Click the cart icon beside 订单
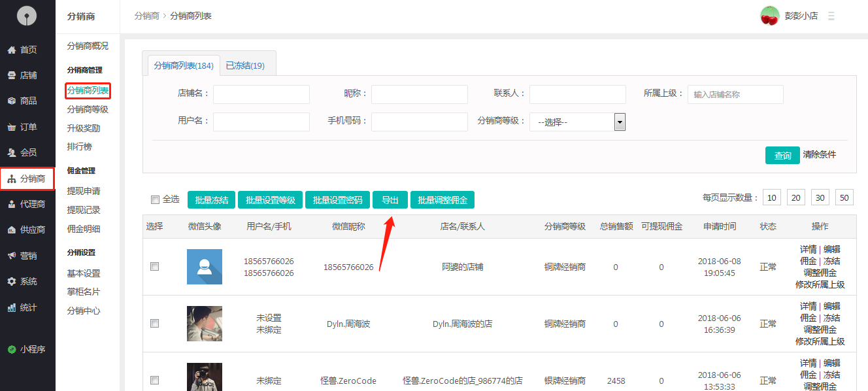Image resolution: width=868 pixels, height=391 pixels. (x=11, y=127)
